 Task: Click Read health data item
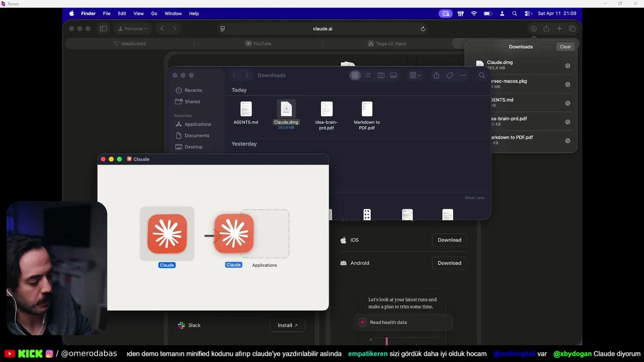coord(404,322)
